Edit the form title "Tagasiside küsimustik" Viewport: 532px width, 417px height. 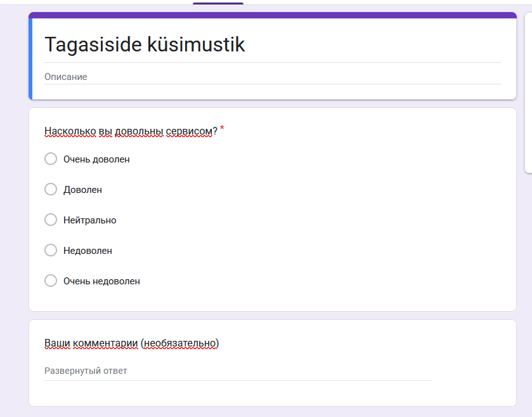[x=145, y=44]
